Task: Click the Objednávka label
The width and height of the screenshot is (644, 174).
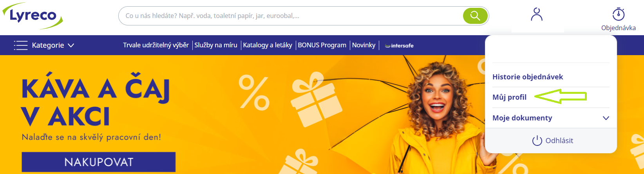Action: point(619,28)
